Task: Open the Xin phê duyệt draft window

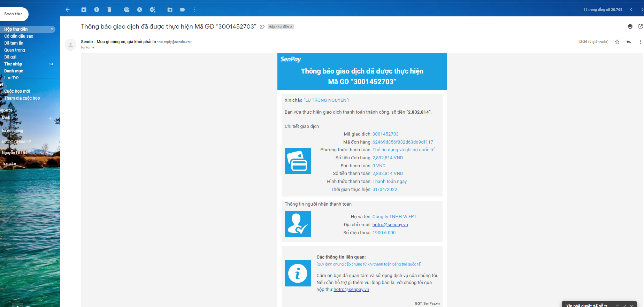Action: pyautogui.click(x=587, y=305)
